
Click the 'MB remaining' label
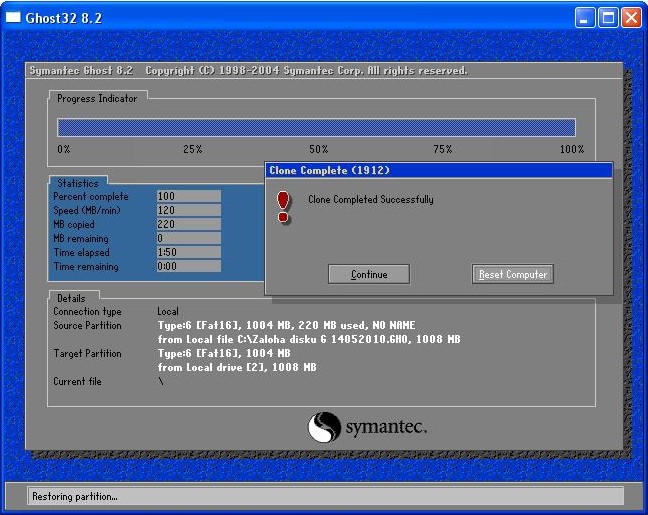[x=81, y=238]
